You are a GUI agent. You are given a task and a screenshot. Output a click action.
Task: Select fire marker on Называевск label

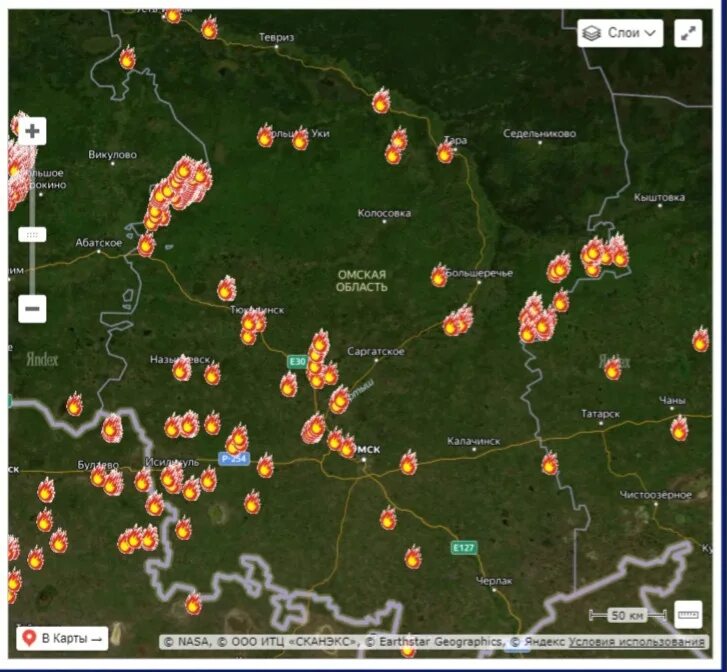coord(182,369)
